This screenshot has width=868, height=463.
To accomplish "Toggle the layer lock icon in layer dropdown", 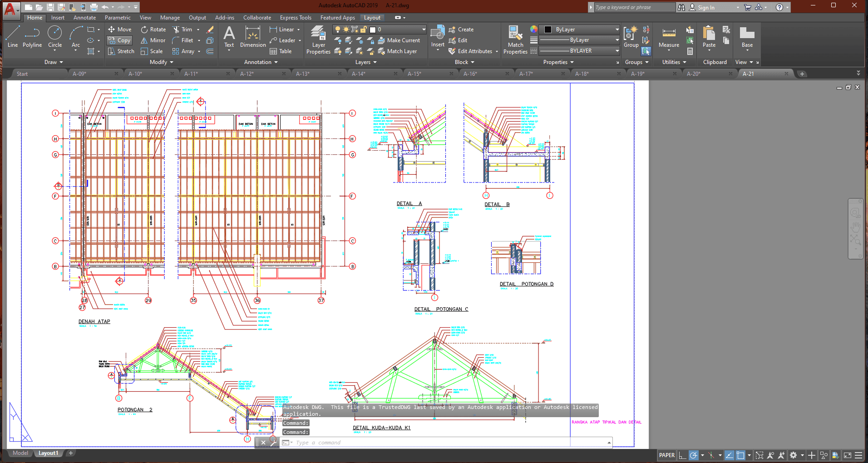I will pos(364,30).
